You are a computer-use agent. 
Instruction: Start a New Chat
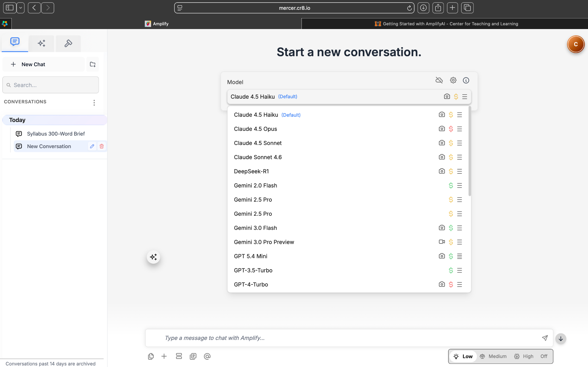coord(44,64)
